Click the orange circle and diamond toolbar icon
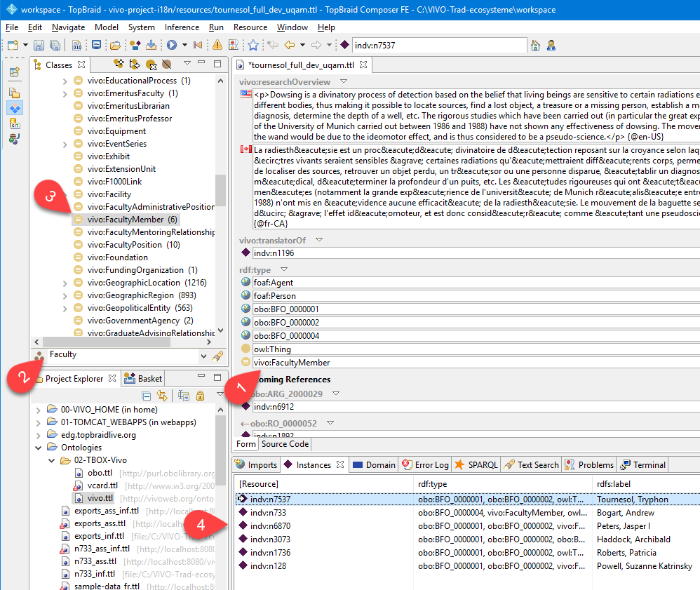This screenshot has height=590, width=700. [135, 45]
